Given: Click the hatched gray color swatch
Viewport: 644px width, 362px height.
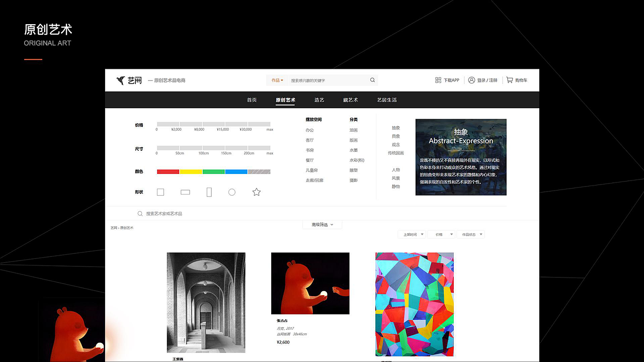Looking at the screenshot, I should (259, 172).
